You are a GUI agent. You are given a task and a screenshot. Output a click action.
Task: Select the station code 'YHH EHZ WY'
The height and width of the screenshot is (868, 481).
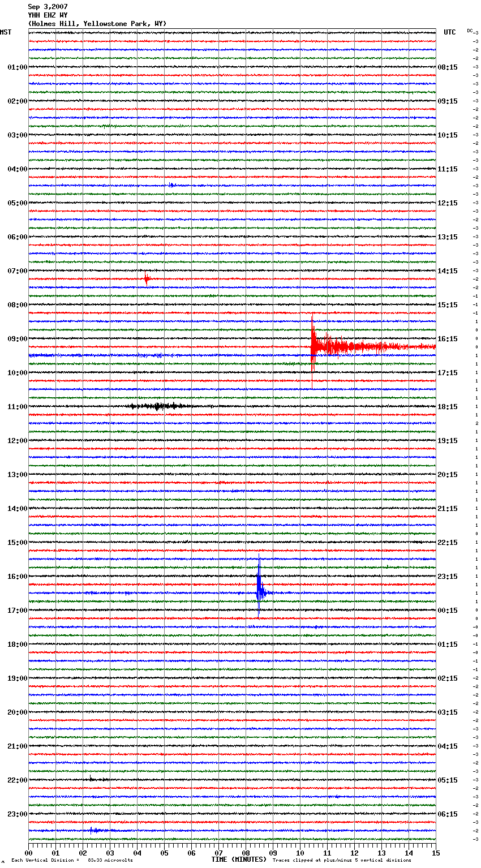tap(48, 15)
